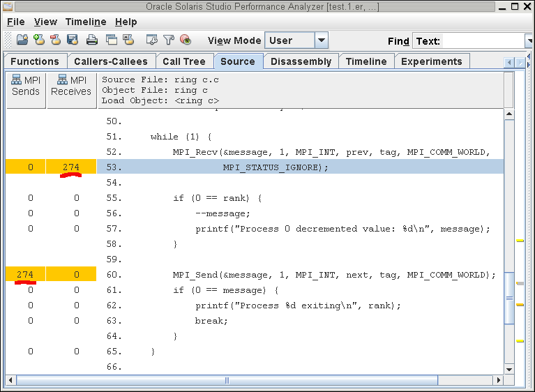The image size is (535, 392).
Task: Click the Load Object: <ring_c> header text
Action: [x=160, y=100]
